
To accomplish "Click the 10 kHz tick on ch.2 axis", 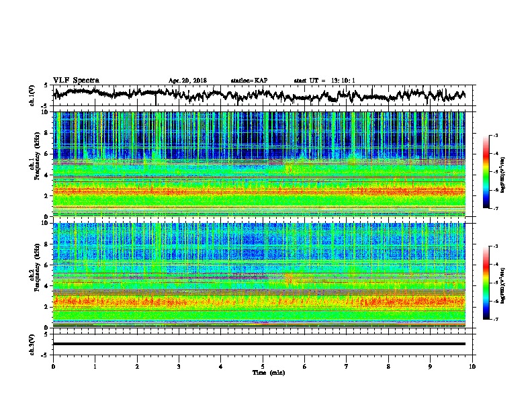I will pos(46,223).
